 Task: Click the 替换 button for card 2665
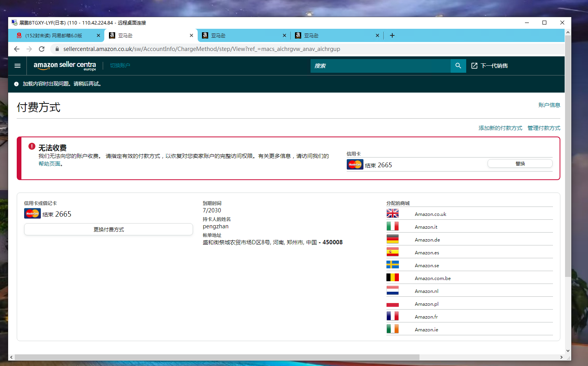(x=520, y=164)
